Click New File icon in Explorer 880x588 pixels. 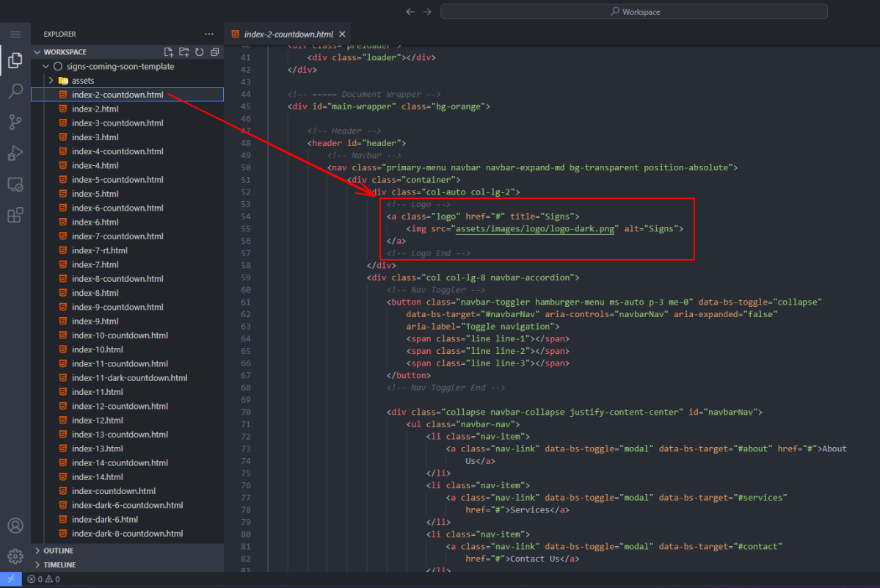(x=169, y=52)
